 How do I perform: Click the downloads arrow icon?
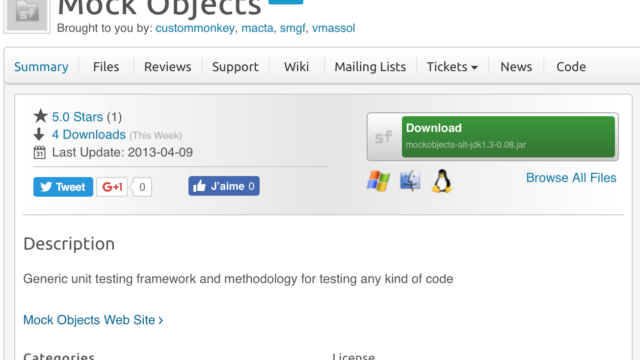[39, 134]
